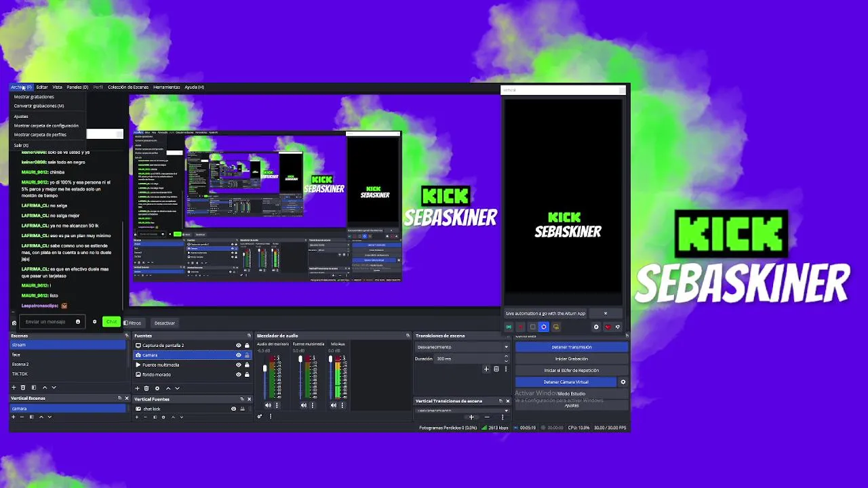Increase Duración value with up arrow
This screenshot has width=868, height=488.
pos(507,356)
